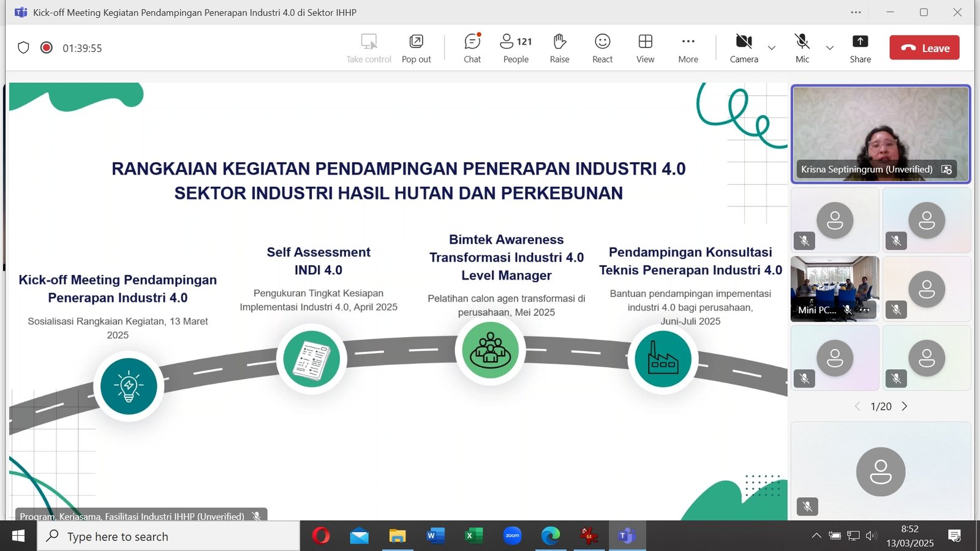Viewport: 980px width, 551px height.
Task: Open the People list showing 121
Action: [516, 48]
